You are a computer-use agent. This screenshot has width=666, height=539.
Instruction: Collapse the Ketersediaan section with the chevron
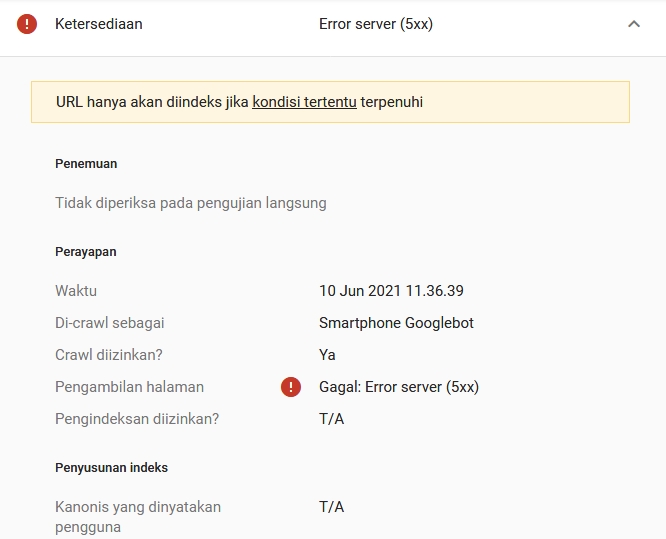point(633,24)
